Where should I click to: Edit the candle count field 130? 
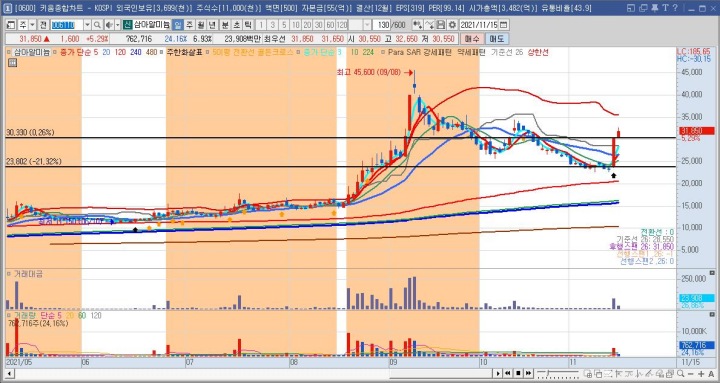tap(381, 25)
